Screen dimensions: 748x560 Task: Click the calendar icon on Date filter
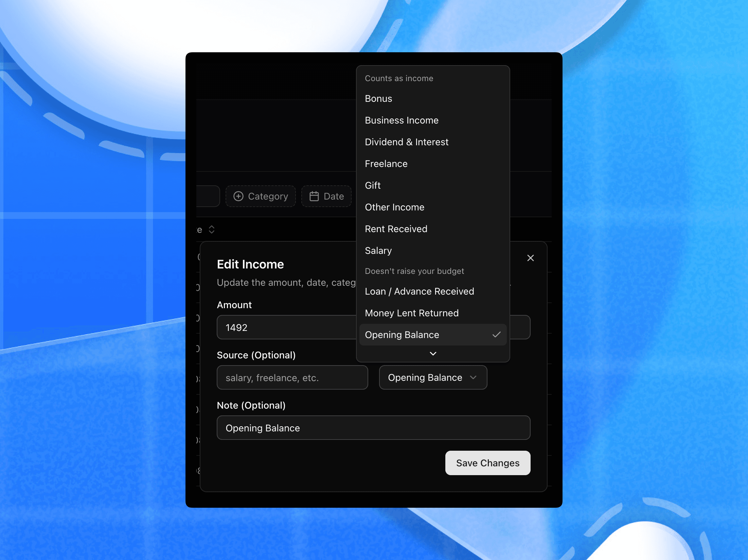click(x=314, y=196)
